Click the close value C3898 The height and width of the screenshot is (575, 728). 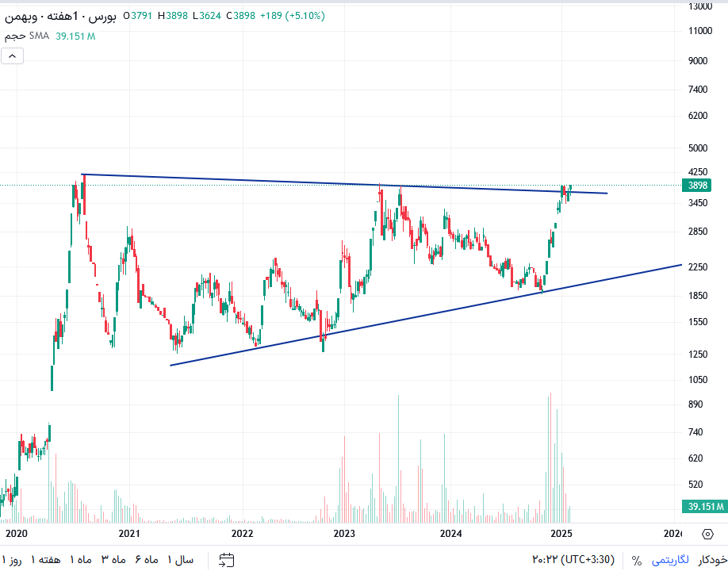[241, 16]
